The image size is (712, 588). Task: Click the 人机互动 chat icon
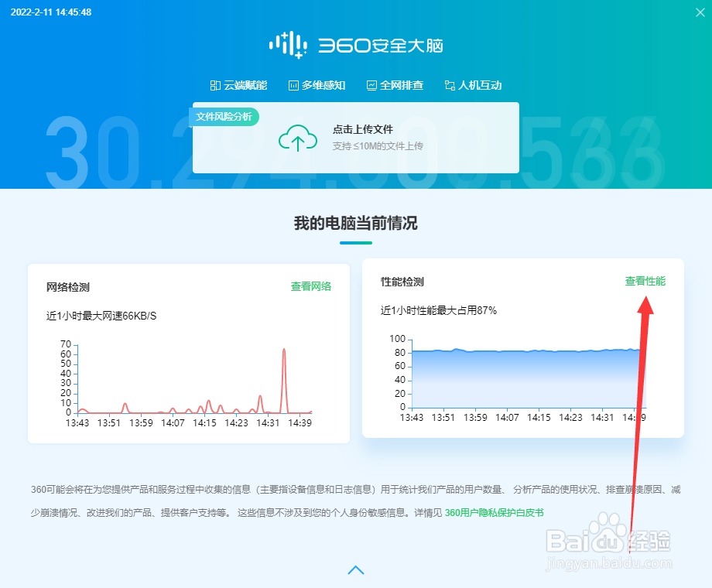(x=448, y=84)
